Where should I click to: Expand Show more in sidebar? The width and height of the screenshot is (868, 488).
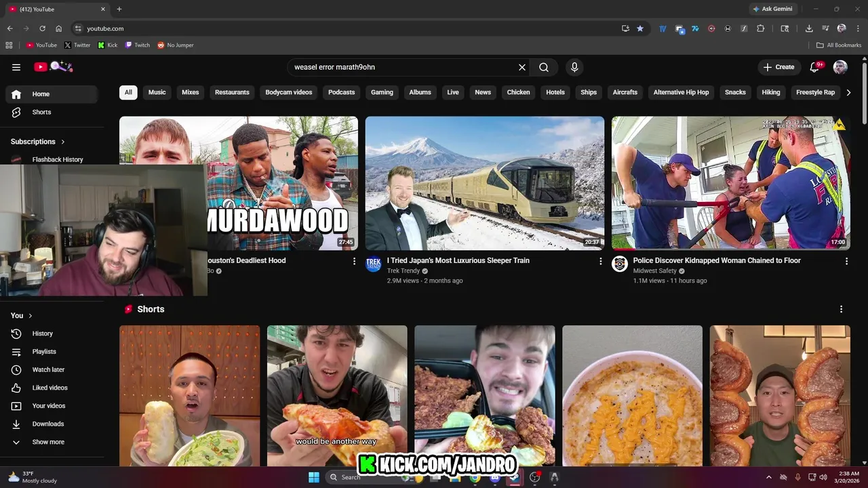point(52,442)
